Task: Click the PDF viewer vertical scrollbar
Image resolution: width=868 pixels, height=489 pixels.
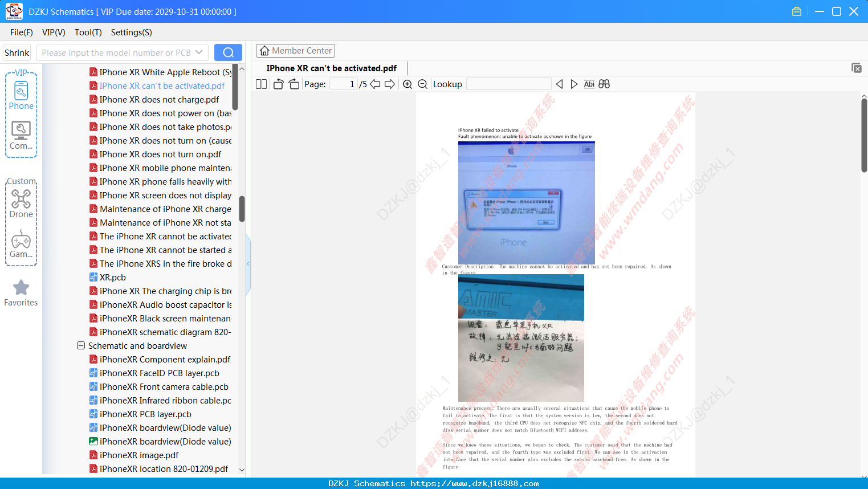Action: 864,135
